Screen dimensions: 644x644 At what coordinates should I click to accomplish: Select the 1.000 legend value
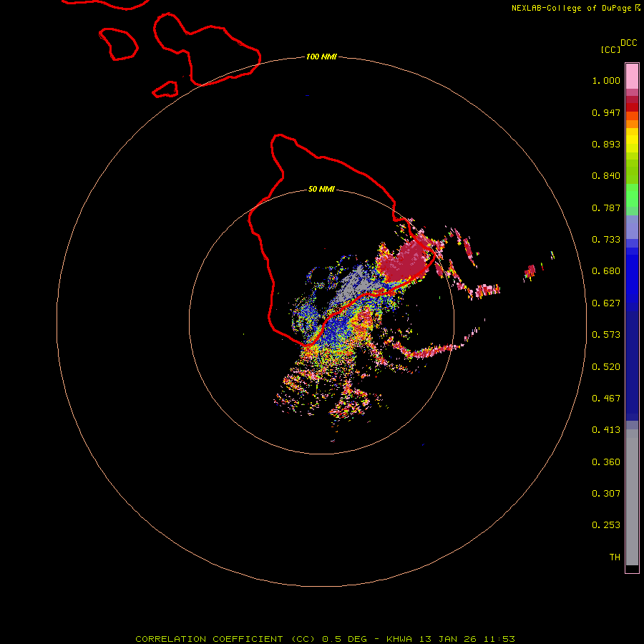606,80
